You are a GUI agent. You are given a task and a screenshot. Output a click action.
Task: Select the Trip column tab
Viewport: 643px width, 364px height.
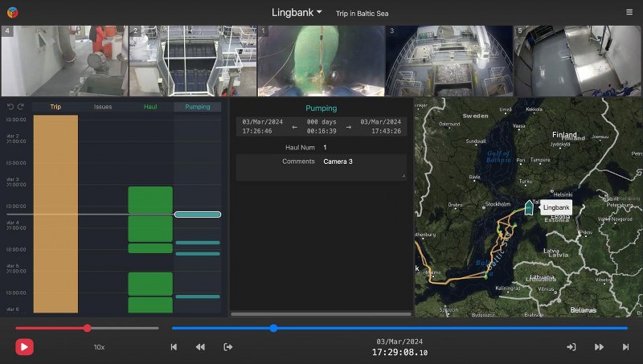(55, 107)
